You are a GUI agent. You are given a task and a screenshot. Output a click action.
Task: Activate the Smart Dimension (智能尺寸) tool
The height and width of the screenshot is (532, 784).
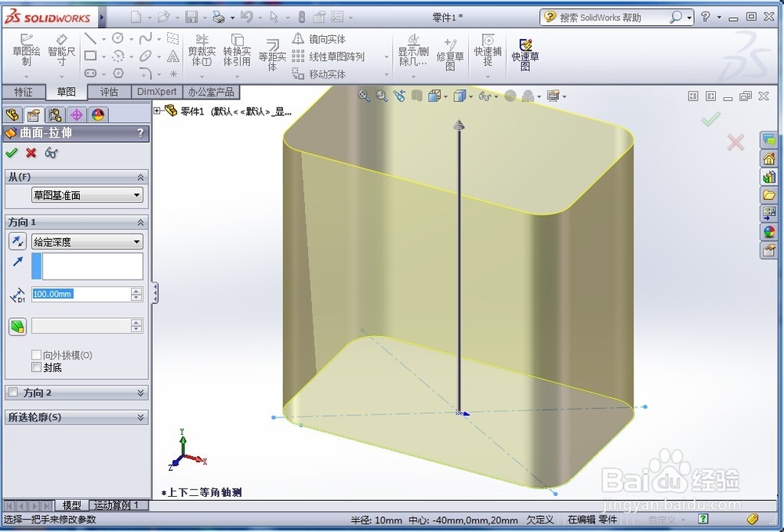coord(61,50)
